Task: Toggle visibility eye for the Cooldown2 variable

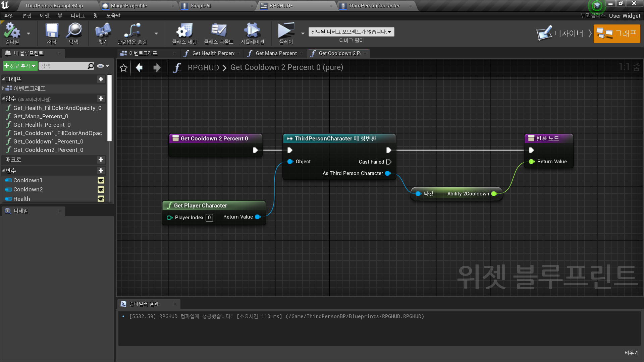Action: tap(101, 189)
